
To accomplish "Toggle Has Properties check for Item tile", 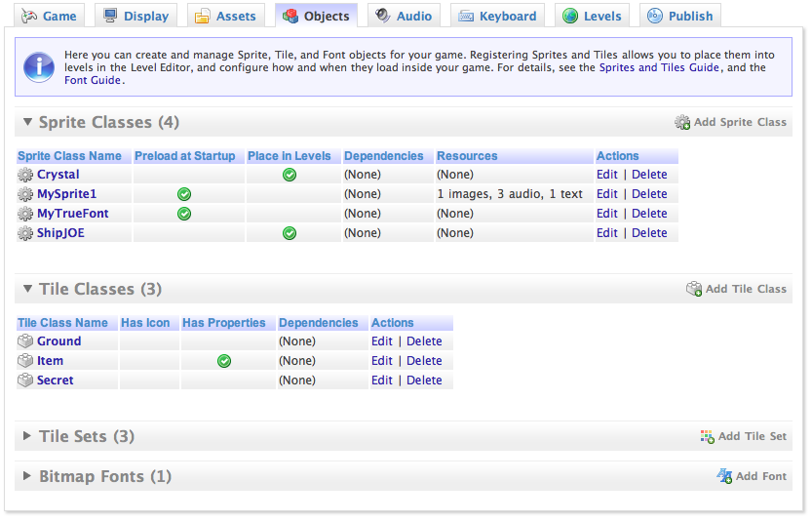I will pyautogui.click(x=224, y=361).
